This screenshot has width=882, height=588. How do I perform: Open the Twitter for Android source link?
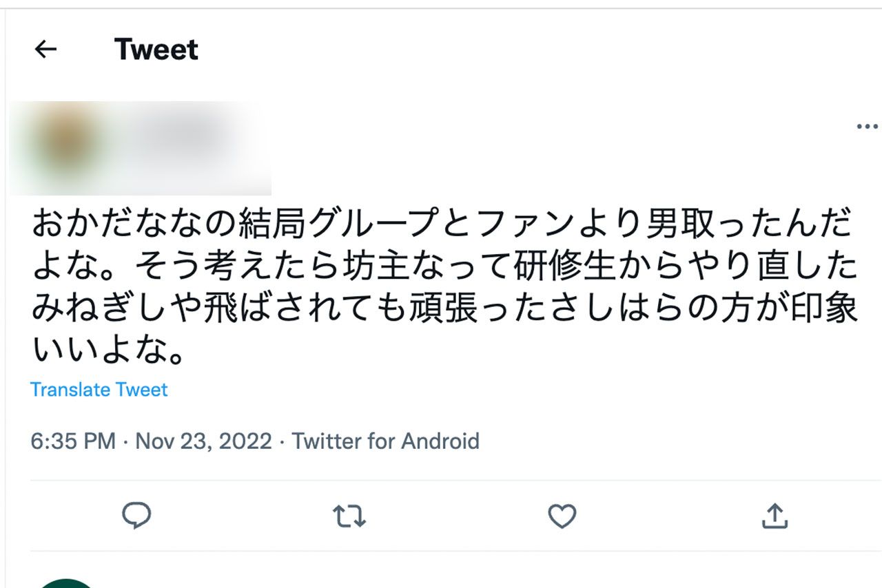386,441
